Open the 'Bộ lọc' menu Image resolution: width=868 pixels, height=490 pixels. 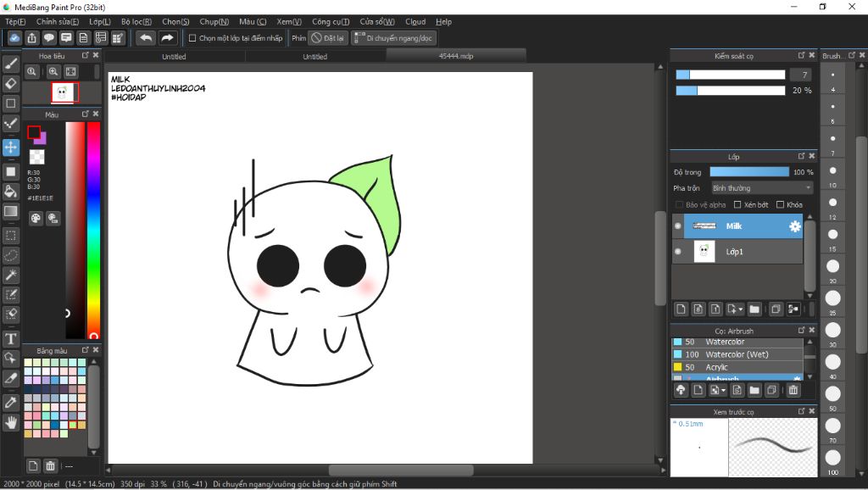click(136, 21)
